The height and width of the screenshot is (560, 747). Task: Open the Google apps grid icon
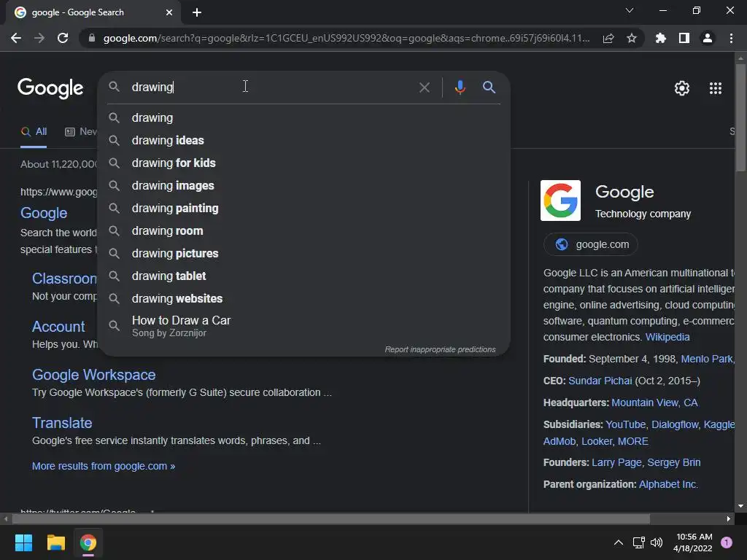coord(716,88)
